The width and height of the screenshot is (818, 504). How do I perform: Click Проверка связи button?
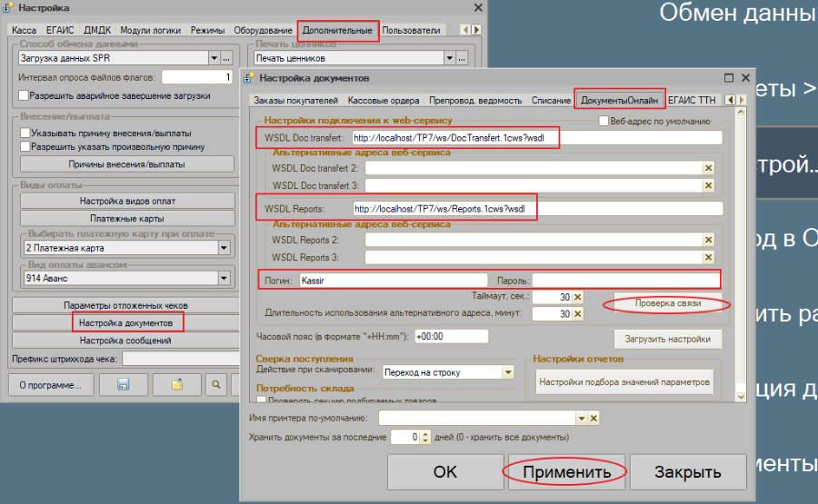coord(668,302)
